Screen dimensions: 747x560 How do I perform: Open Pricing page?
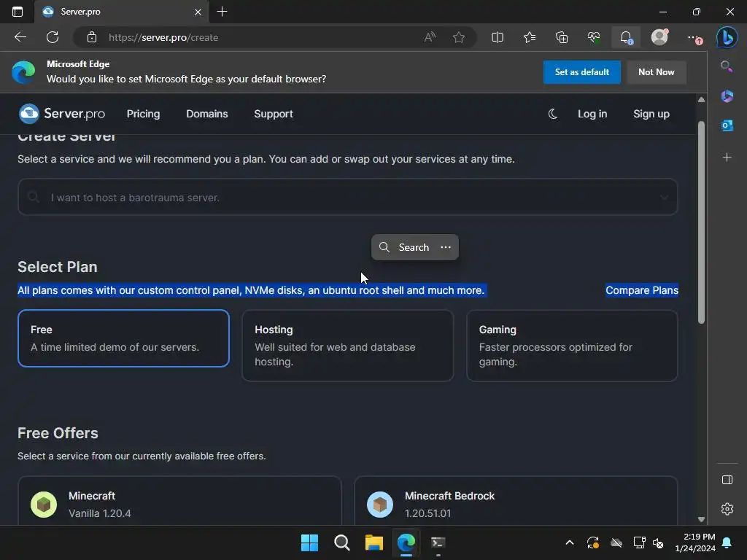(x=144, y=114)
